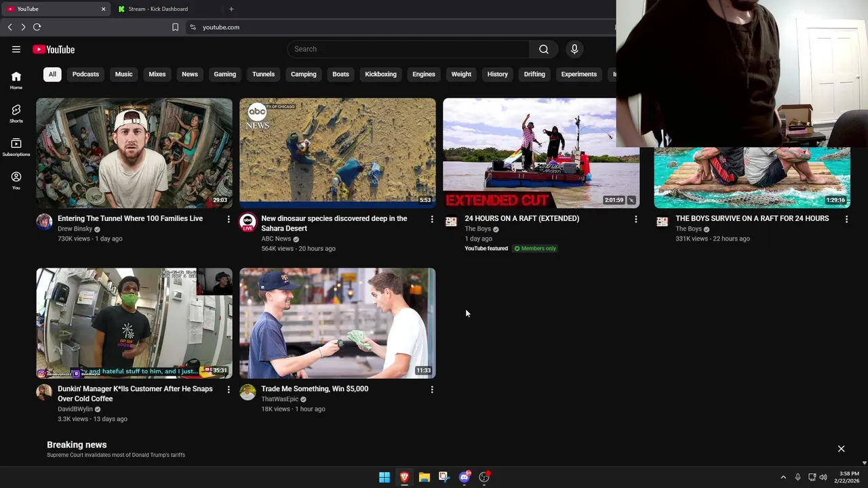Click title THE BOYS SURVIVE ON A RAFT
This screenshot has width=868, height=488.
752,218
